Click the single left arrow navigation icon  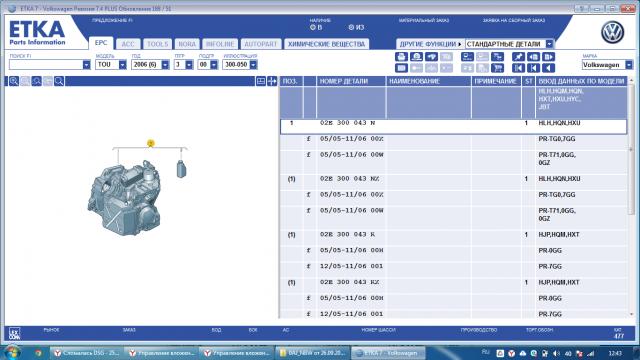(549, 68)
